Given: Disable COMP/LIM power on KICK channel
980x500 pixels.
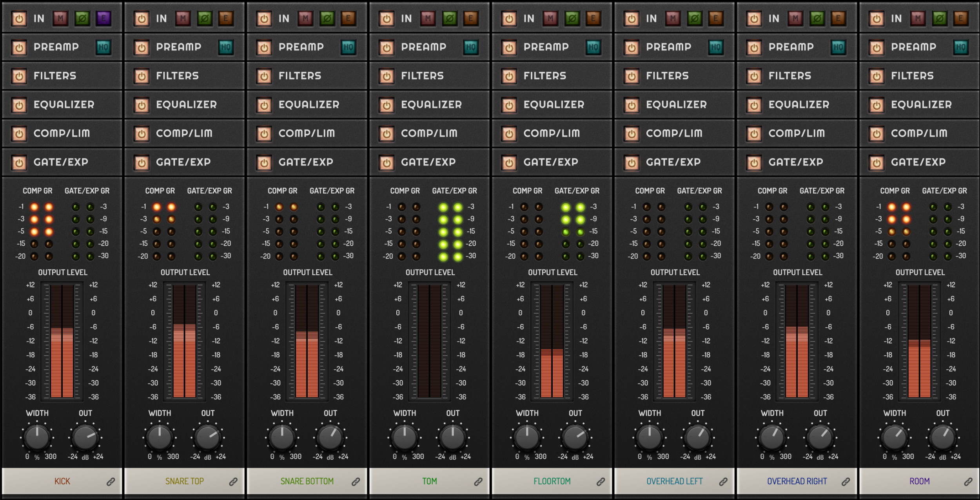Looking at the screenshot, I should (x=19, y=134).
